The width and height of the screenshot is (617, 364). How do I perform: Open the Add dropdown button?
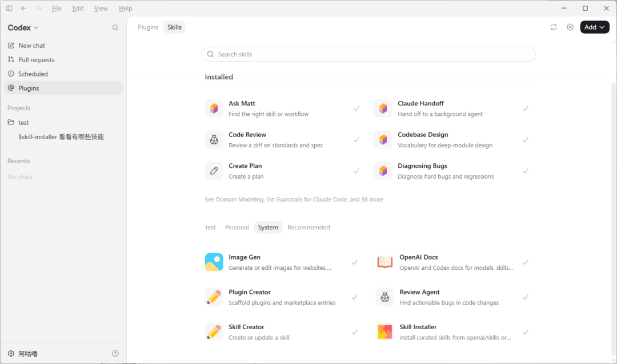595,27
